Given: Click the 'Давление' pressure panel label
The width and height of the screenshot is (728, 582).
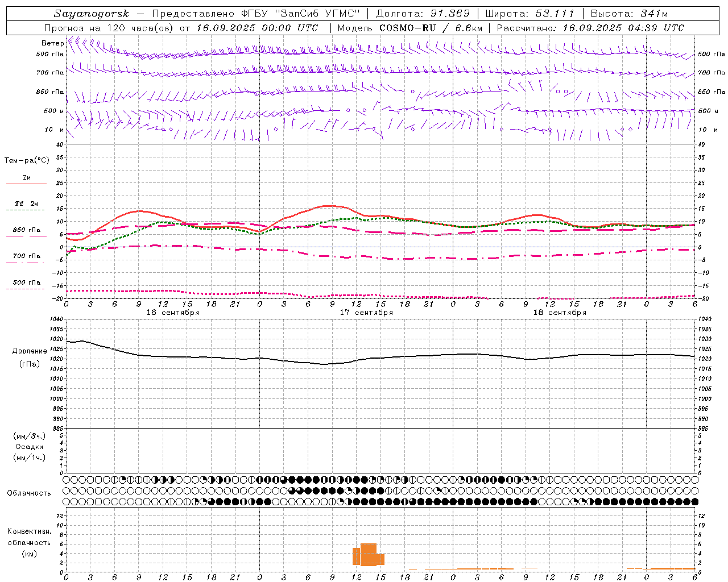Looking at the screenshot, I should pos(30,351).
